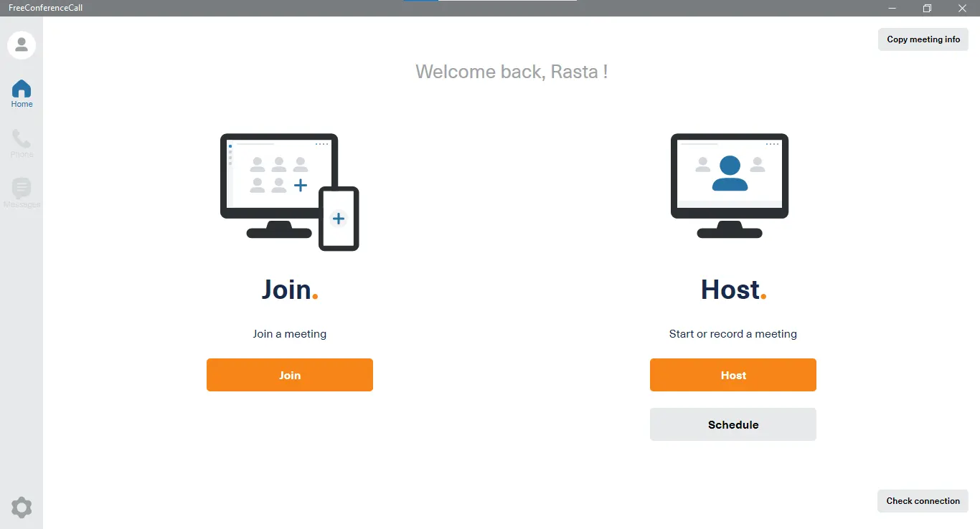Open the Message section in sidebar
The image size is (980, 529).
22,194
